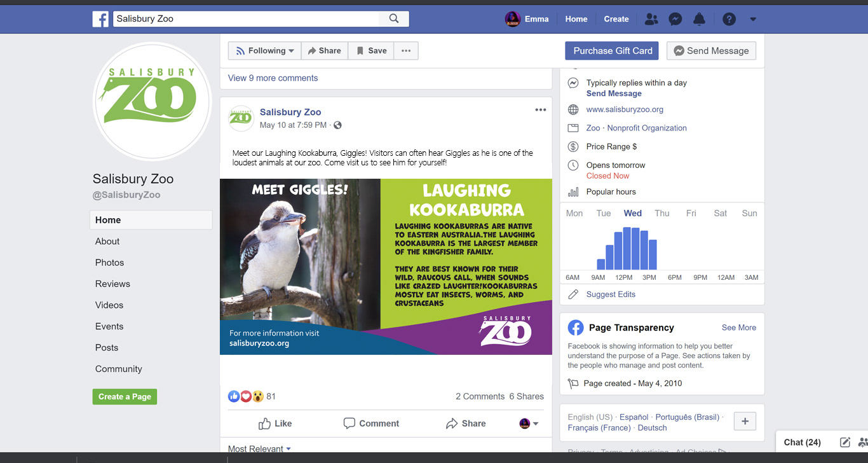Click the Love heart reaction icon
Screen dimensions: 868x463
(246, 396)
